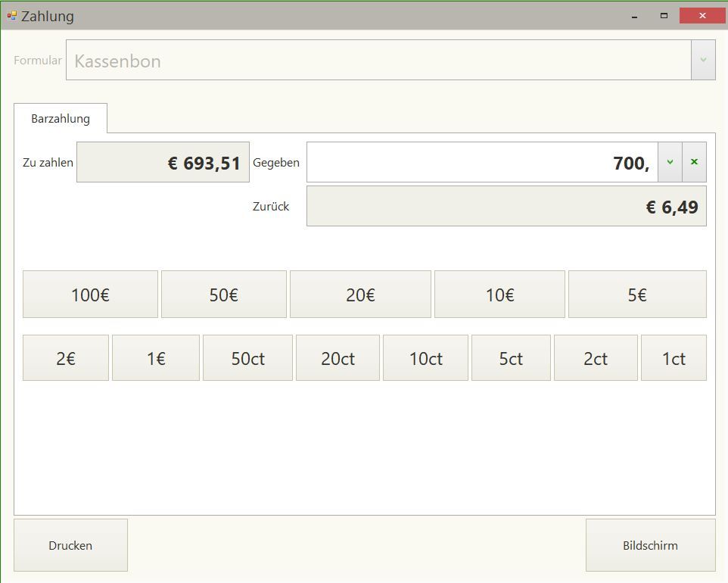Tap the 10€ button

(499, 295)
